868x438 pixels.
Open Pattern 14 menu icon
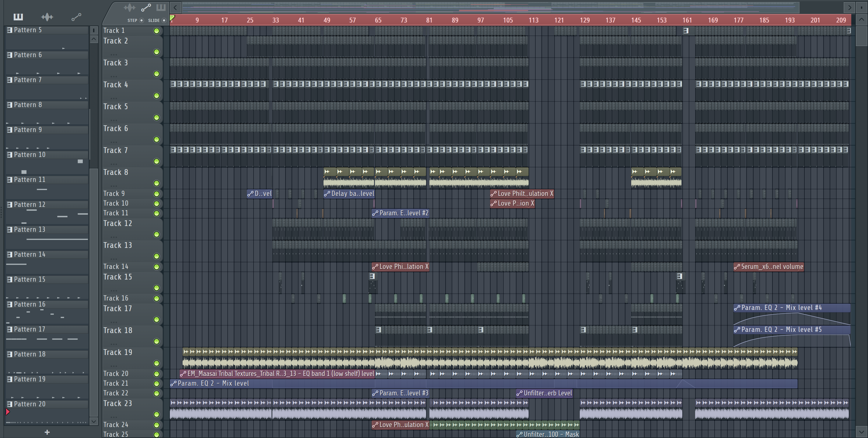10,254
